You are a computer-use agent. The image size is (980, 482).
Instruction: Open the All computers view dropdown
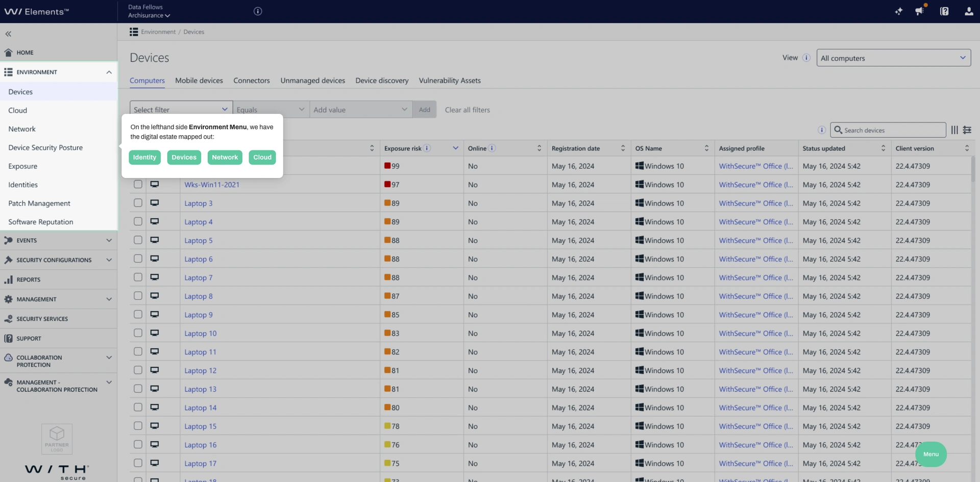click(x=893, y=58)
